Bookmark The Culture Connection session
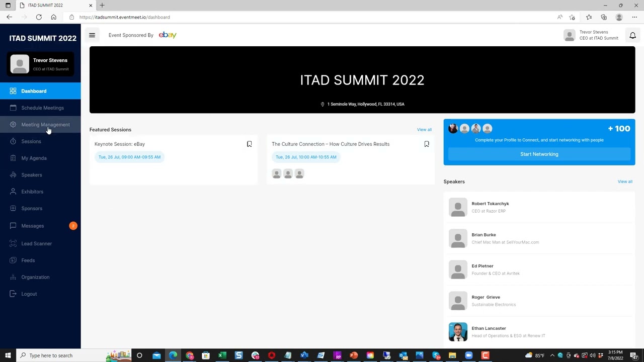 click(427, 144)
